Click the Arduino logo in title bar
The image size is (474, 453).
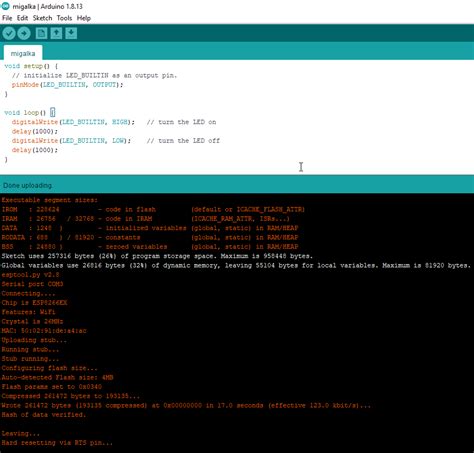(x=5, y=6)
